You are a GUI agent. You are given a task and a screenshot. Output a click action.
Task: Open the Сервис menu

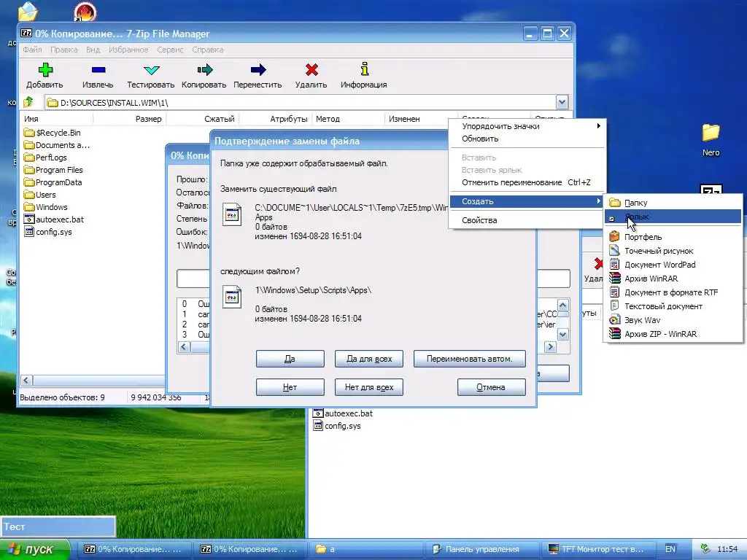pos(170,50)
